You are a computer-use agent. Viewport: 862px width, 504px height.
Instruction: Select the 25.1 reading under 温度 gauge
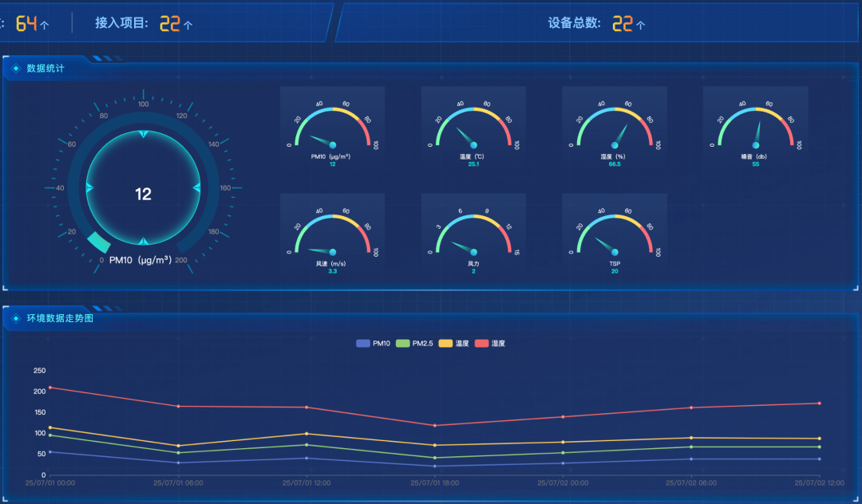click(473, 164)
